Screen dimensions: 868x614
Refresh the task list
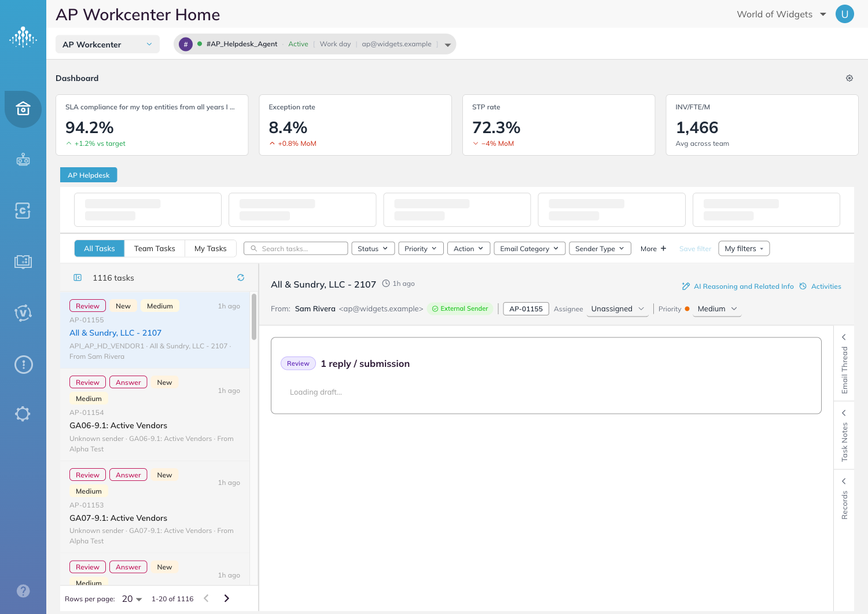[241, 278]
